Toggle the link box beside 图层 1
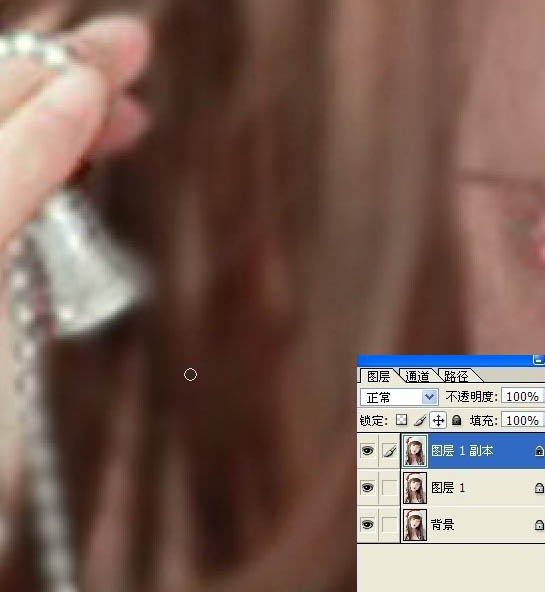This screenshot has height=592, width=545. click(x=390, y=488)
